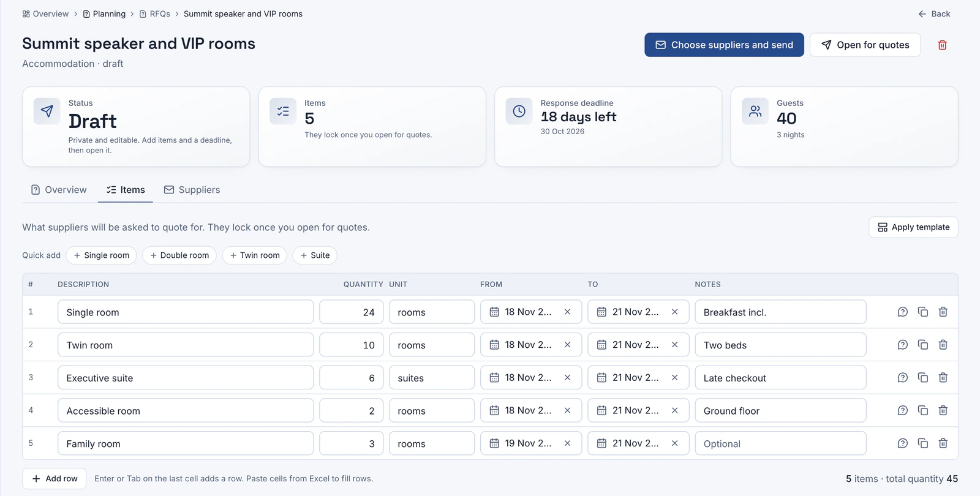This screenshot has height=496, width=980.
Task: Duplicate the Executive suite row
Action: click(923, 378)
